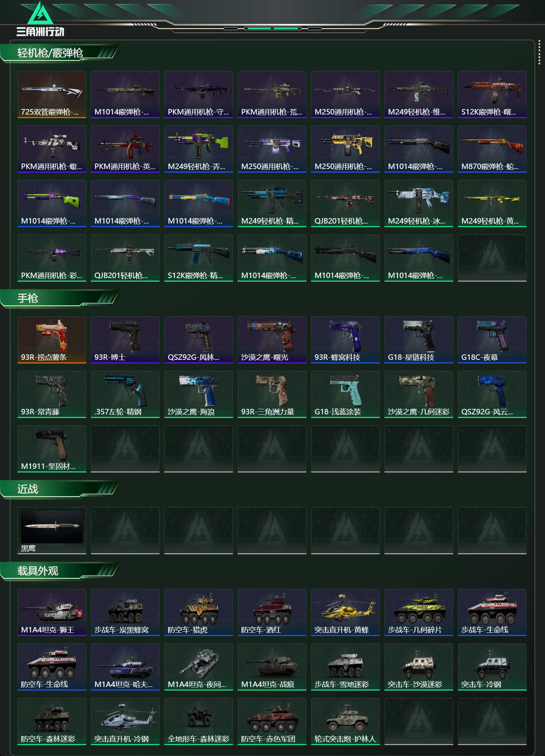Select the G18-浅蓝涂装 pistol skin

point(345,394)
